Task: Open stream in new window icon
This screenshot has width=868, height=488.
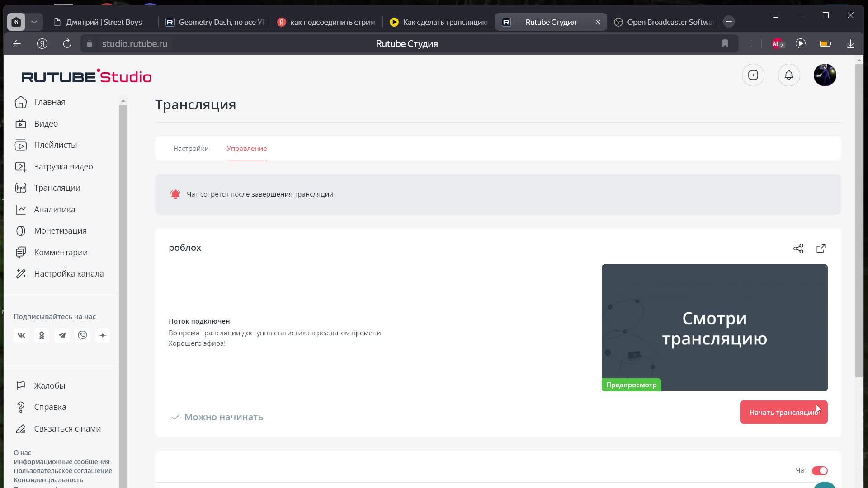Action: pyautogui.click(x=821, y=249)
